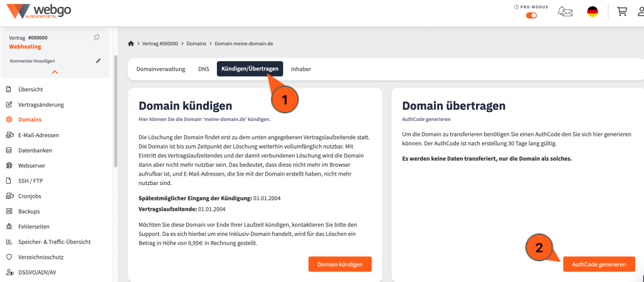Click the Vertragsänderung sidebar icon

point(9,104)
